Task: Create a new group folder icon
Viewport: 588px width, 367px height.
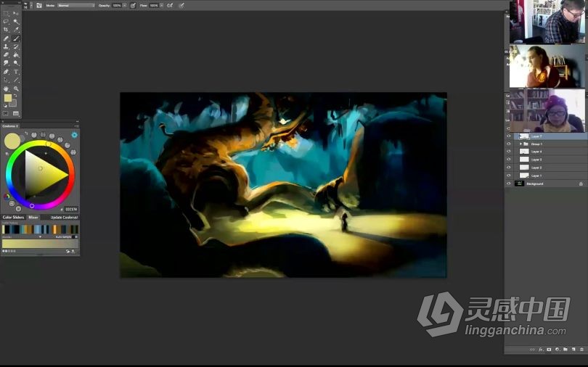Action: click(x=565, y=349)
